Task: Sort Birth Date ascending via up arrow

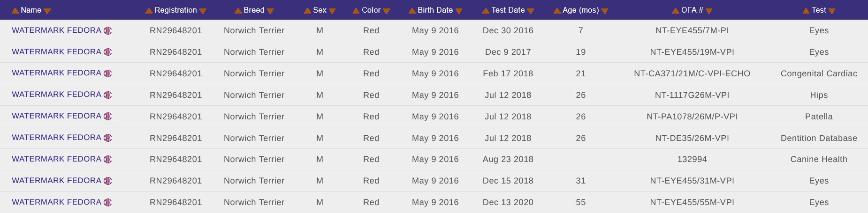Action: click(412, 11)
